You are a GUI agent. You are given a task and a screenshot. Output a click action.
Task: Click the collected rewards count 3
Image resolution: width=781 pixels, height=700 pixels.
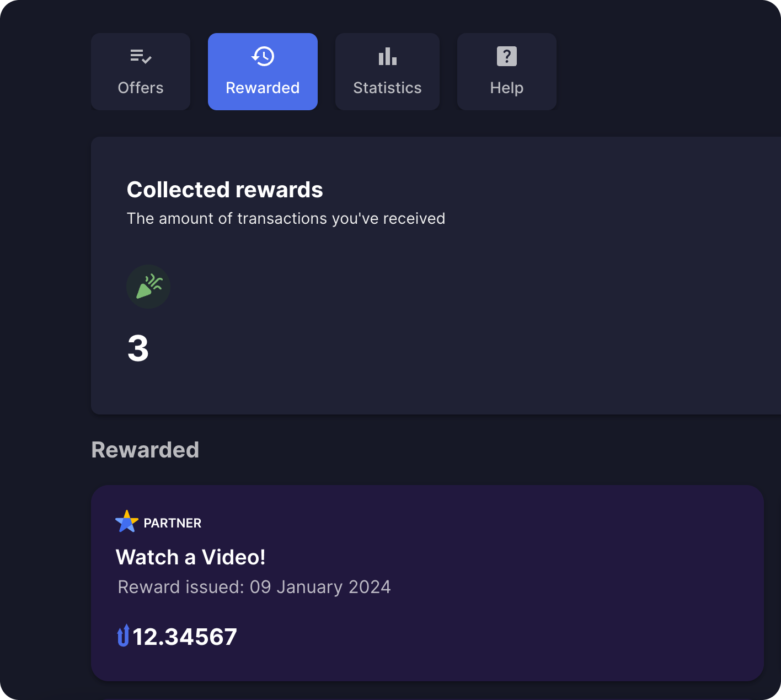(138, 348)
